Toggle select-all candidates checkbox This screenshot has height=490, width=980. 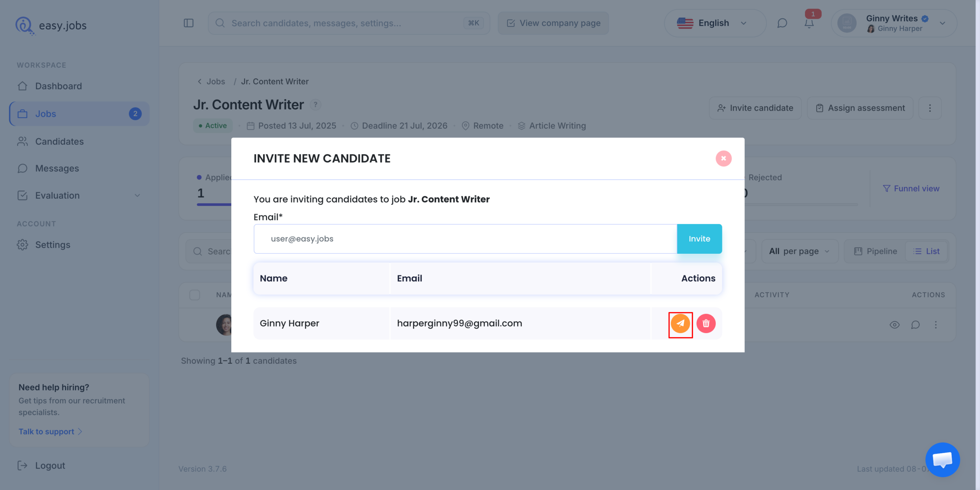(194, 295)
